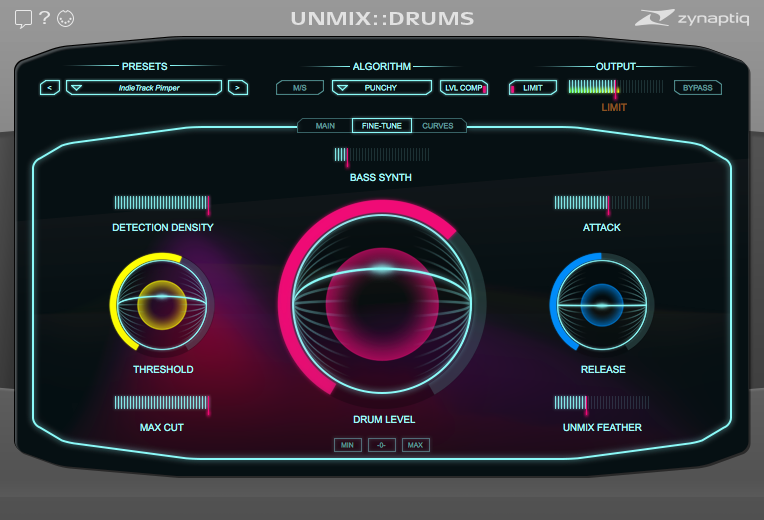764x520 pixels.
Task: Click the orange LIMIT indicator text
Action: 614,107
